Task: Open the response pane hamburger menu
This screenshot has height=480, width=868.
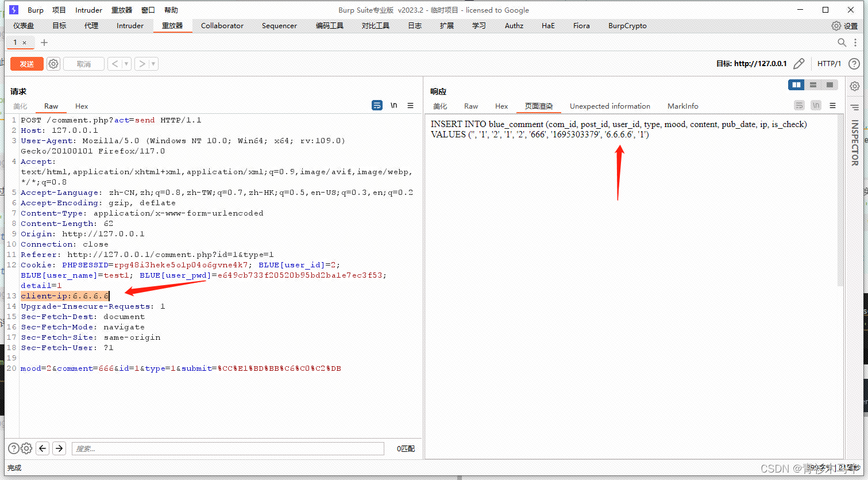Action: tap(832, 105)
